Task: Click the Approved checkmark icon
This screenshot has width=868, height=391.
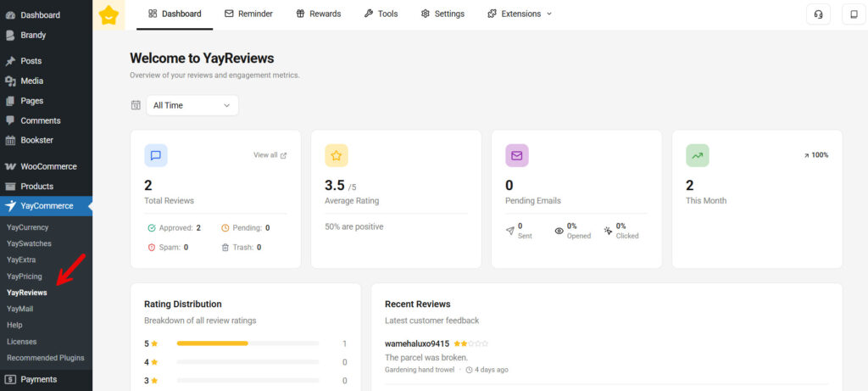Action: pyautogui.click(x=152, y=227)
